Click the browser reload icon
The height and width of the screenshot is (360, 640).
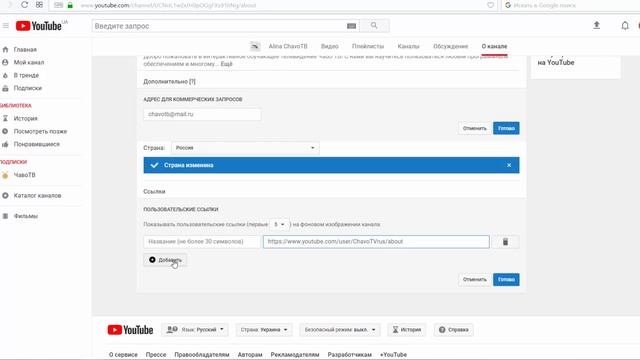click(24, 5)
